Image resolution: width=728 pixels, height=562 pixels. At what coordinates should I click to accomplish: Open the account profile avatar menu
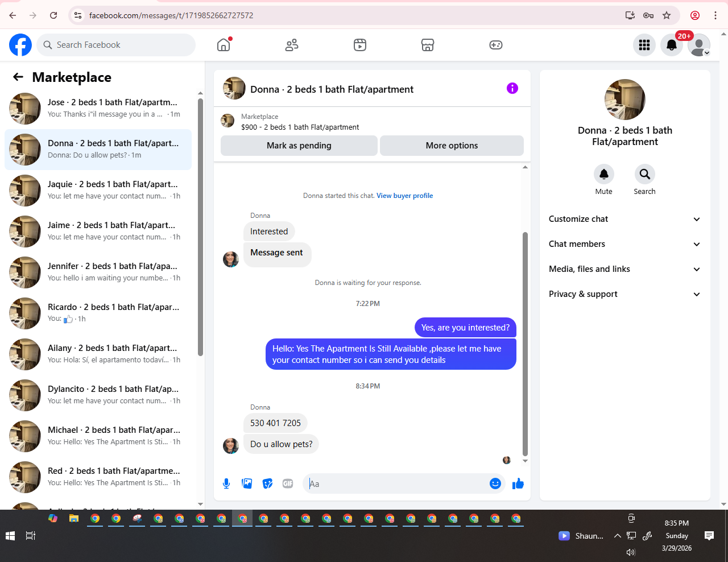(699, 45)
